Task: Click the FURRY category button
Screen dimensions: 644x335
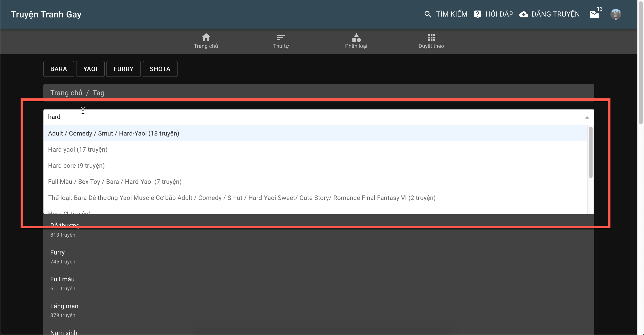Action: tap(123, 69)
